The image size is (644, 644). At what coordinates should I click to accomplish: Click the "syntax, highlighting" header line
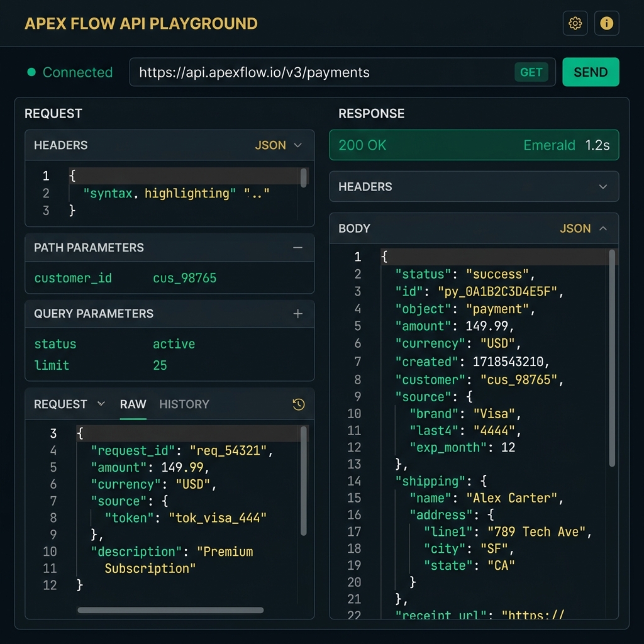tap(176, 194)
